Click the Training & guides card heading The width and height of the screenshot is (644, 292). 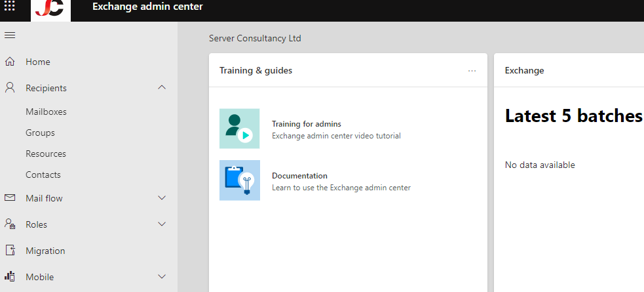point(256,70)
